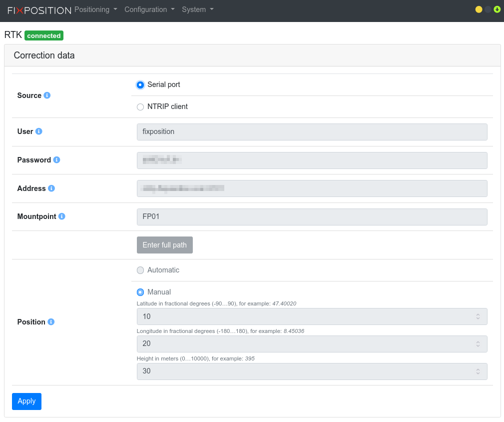
Task: Choose Manual position mode
Action: click(140, 292)
